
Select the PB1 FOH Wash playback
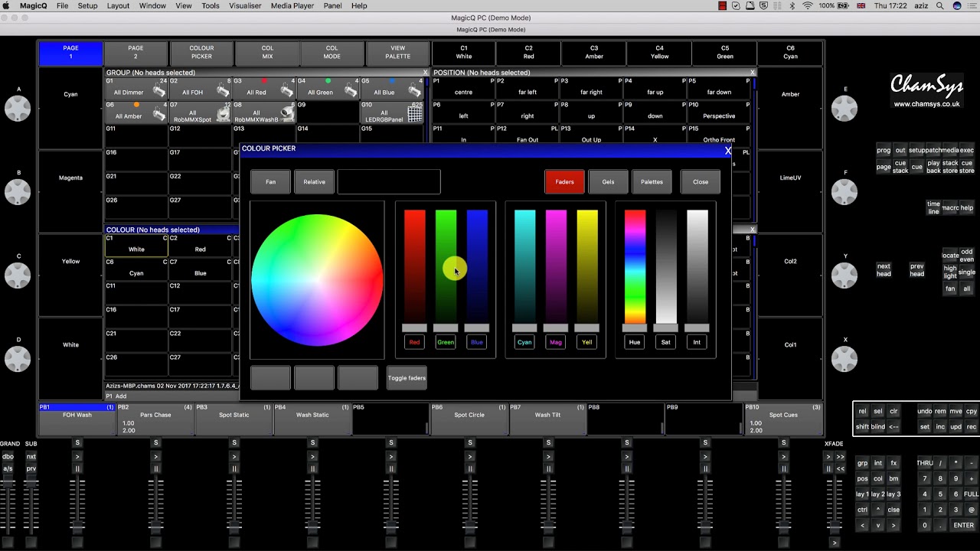click(77, 419)
